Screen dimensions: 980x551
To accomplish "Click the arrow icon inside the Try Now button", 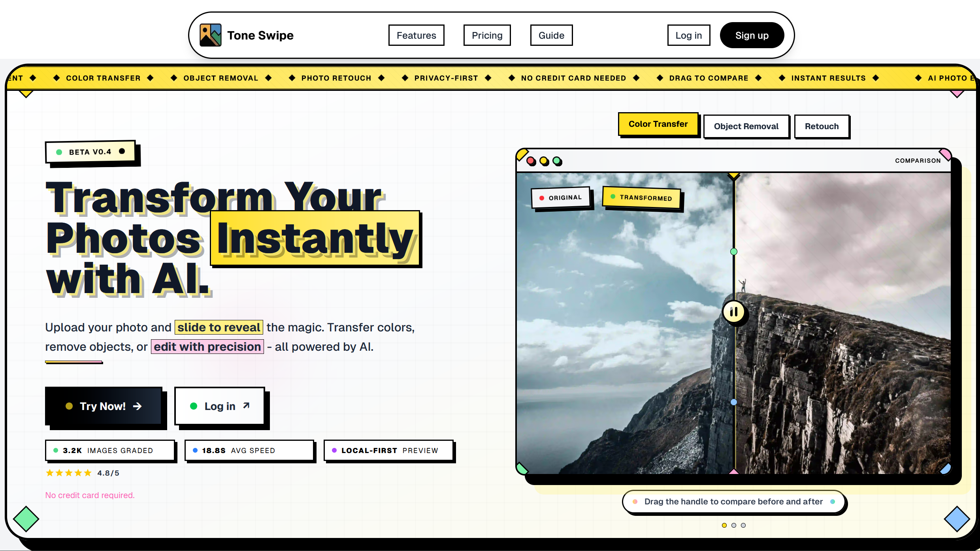I will click(138, 406).
